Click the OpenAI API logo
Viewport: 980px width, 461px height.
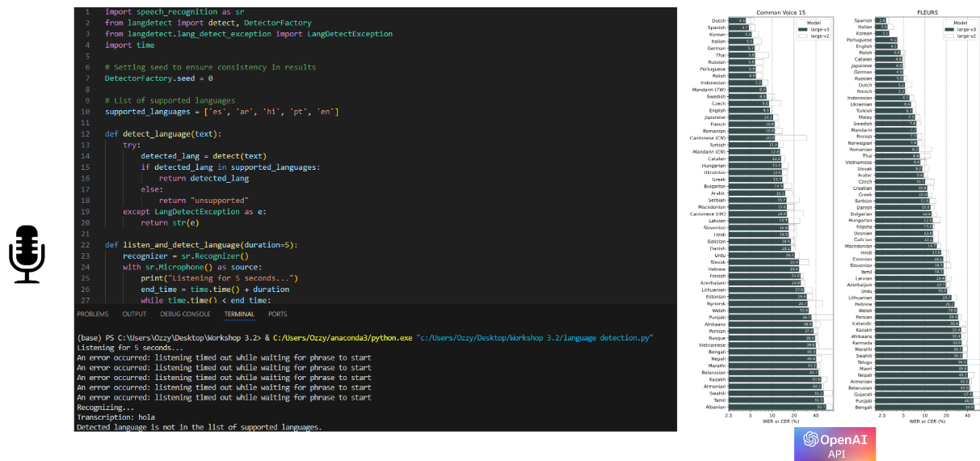(835, 444)
